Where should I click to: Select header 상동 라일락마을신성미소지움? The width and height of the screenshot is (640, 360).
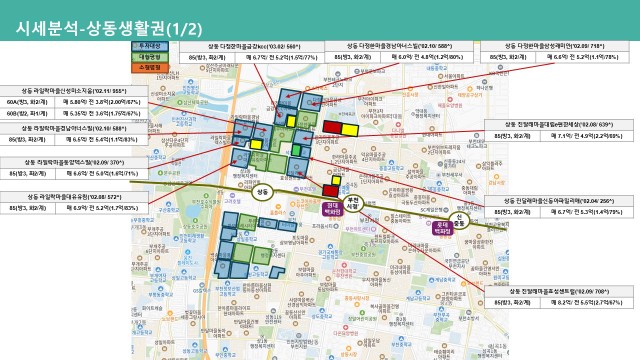[x=74, y=91]
